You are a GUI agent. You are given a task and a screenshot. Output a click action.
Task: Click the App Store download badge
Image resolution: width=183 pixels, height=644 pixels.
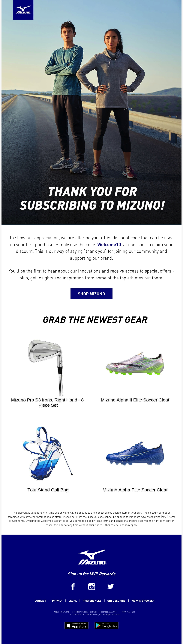[76, 625]
